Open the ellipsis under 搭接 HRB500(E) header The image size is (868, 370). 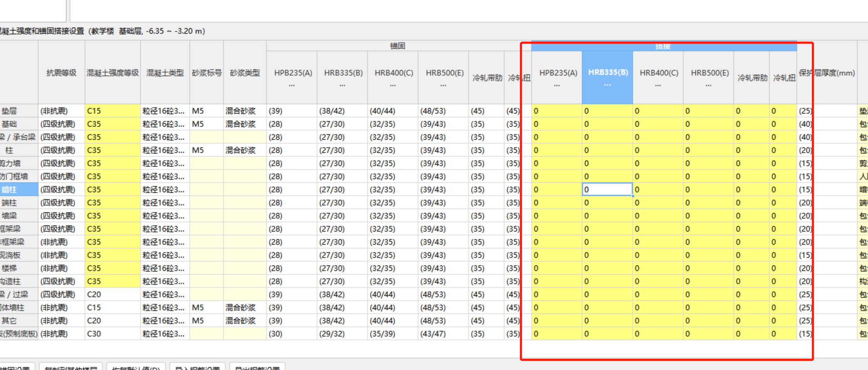pyautogui.click(x=708, y=85)
